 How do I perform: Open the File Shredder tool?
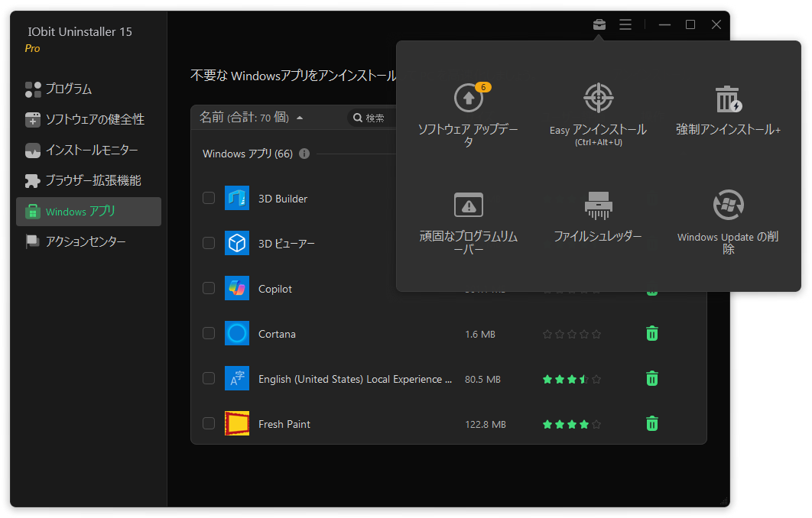pyautogui.click(x=598, y=206)
